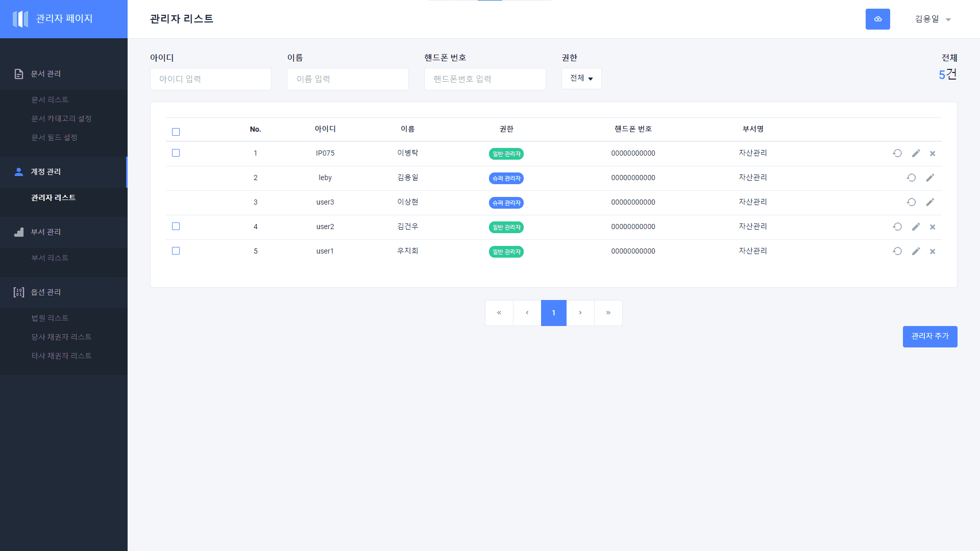Screen dimensions: 980x551
Task: Open the 권한 전체 dropdown filter
Action: (581, 79)
